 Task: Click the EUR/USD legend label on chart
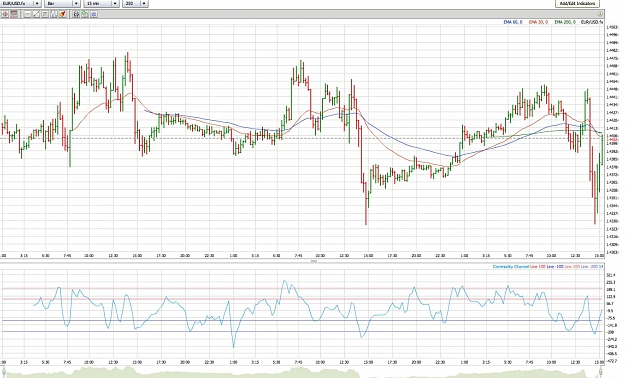pyautogui.click(x=592, y=22)
